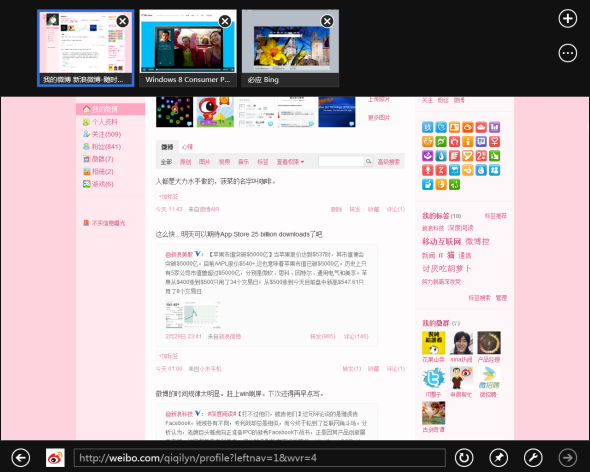The height and width of the screenshot is (472, 590).
Task: Click the address bar showing weibo.com URL
Action: [x=260, y=458]
